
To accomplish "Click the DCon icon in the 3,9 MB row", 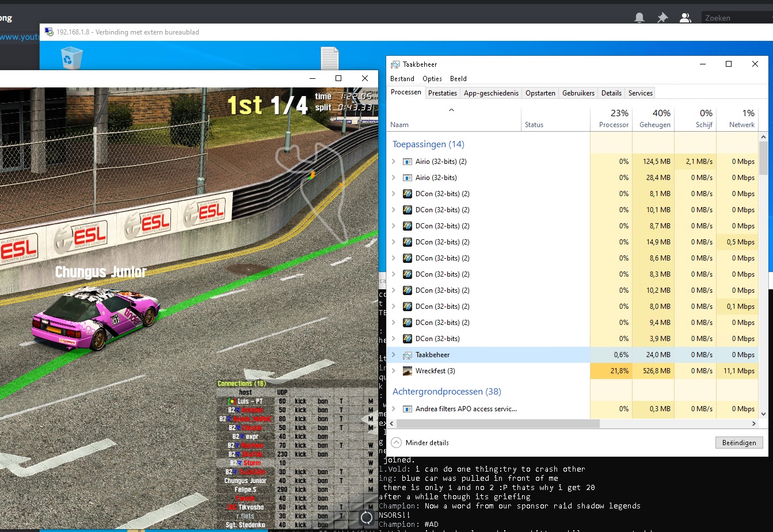I will click(x=408, y=339).
